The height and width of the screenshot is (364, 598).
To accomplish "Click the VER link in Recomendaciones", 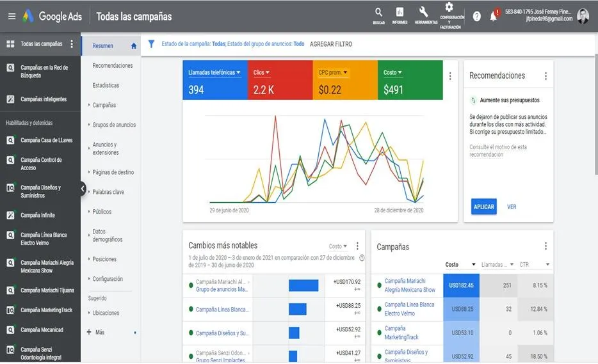I will (x=512, y=207).
